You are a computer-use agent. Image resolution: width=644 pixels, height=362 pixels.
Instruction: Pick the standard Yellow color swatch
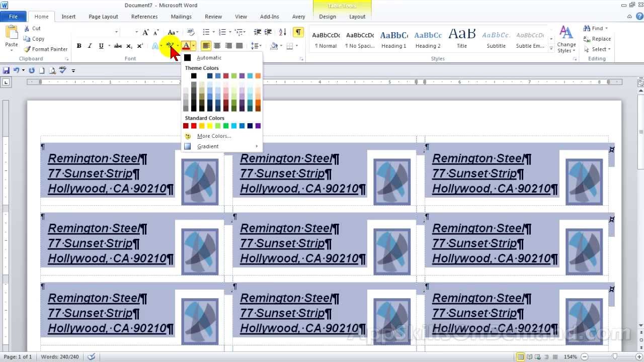pos(210,126)
